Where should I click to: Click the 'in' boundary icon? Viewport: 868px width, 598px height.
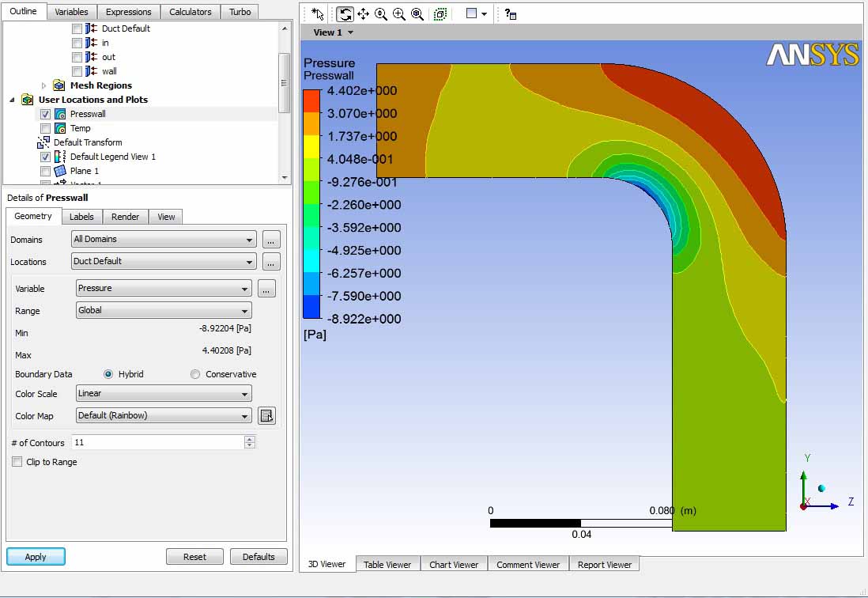[x=92, y=43]
